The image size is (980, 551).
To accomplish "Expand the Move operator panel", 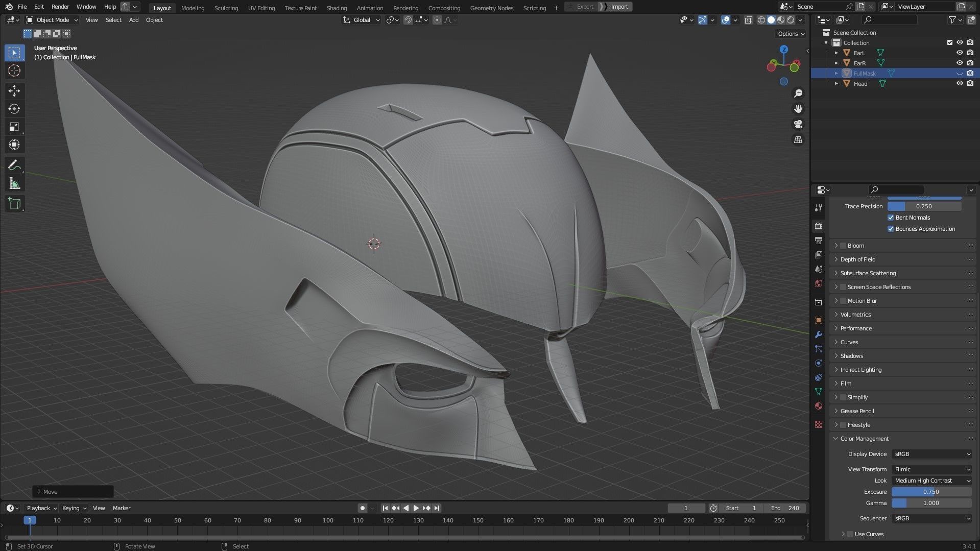I will point(73,492).
